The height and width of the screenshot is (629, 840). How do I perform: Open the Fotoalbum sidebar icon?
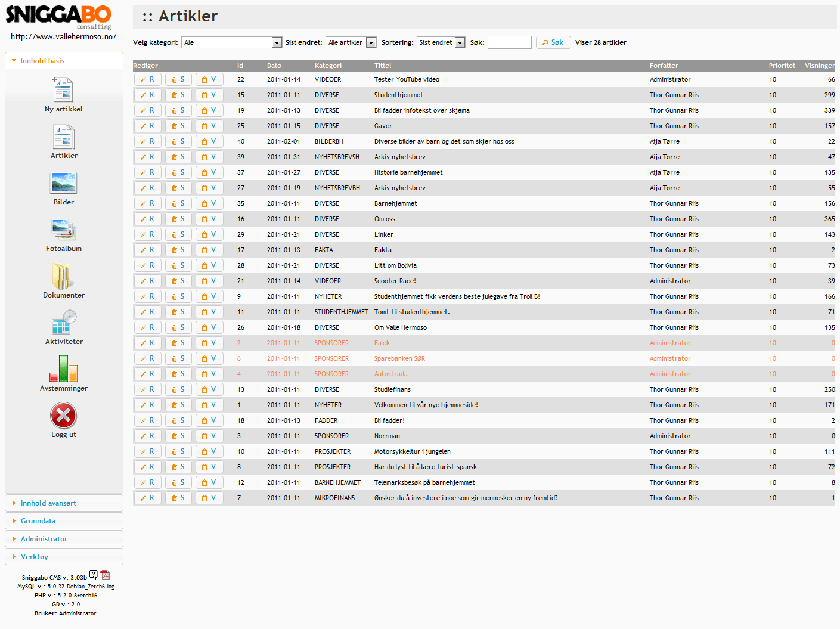[x=64, y=230]
